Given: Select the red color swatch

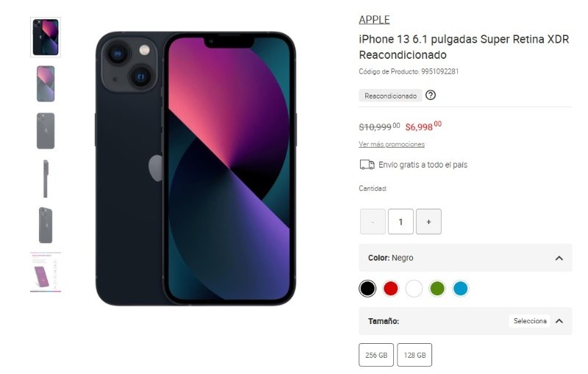Looking at the screenshot, I should tap(390, 289).
